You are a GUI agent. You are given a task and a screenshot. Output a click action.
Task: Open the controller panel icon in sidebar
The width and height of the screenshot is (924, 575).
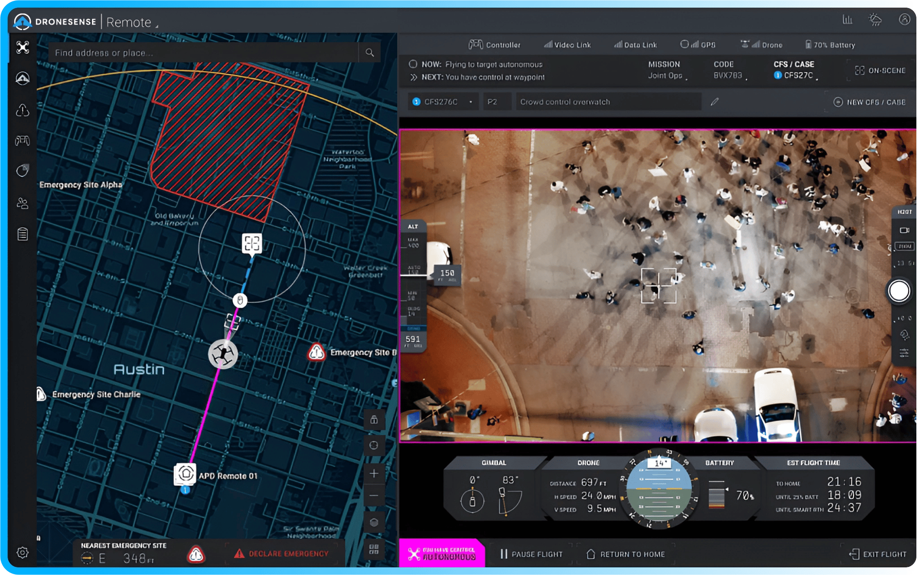coord(22,140)
